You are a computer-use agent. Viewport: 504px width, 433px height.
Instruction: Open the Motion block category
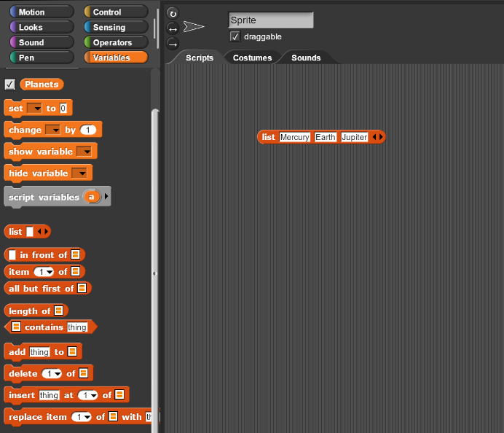click(40, 12)
